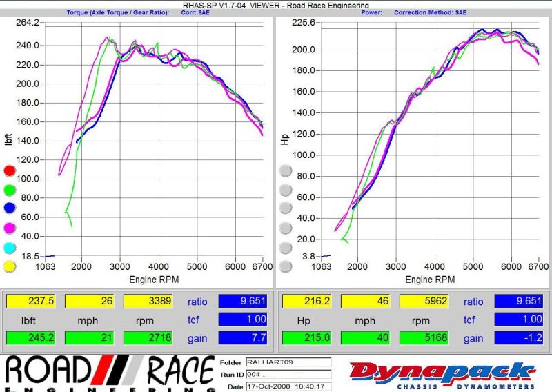The width and height of the screenshot is (552, 392).
Task: Toggle the blue run circle on torque chart
Action: tap(10, 208)
